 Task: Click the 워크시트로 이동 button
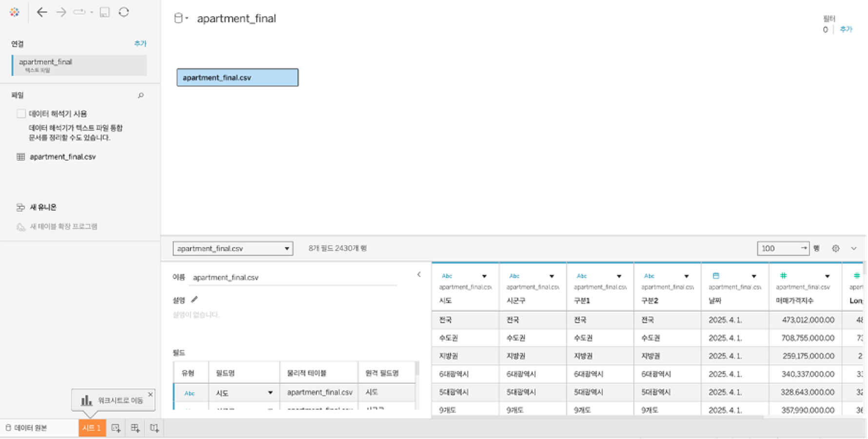(113, 400)
